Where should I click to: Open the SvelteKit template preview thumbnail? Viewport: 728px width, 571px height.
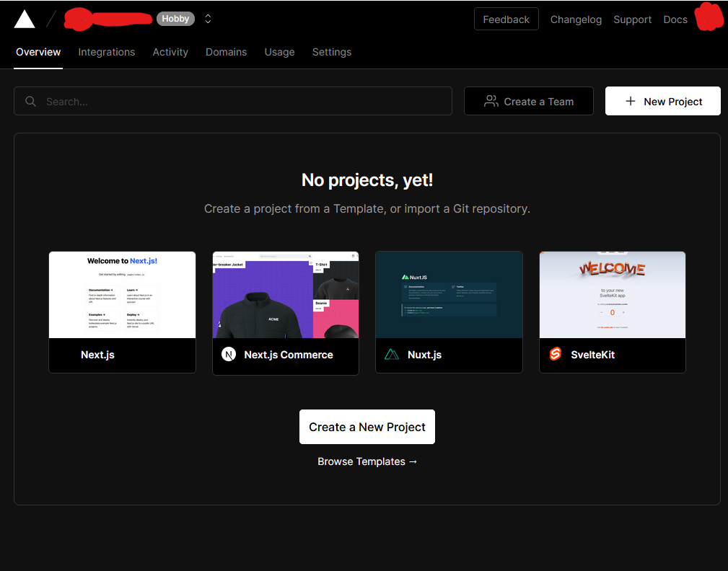point(613,295)
